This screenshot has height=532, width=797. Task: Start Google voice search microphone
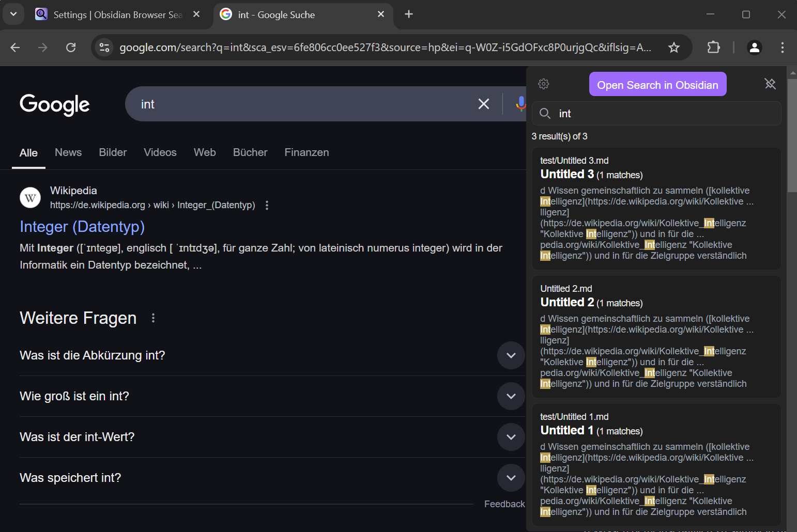(x=520, y=104)
